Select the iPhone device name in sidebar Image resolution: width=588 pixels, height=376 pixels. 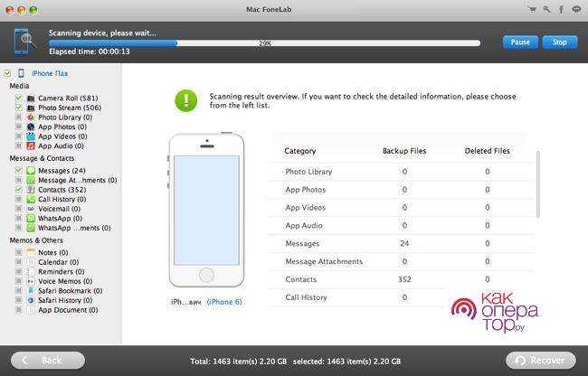50,73
